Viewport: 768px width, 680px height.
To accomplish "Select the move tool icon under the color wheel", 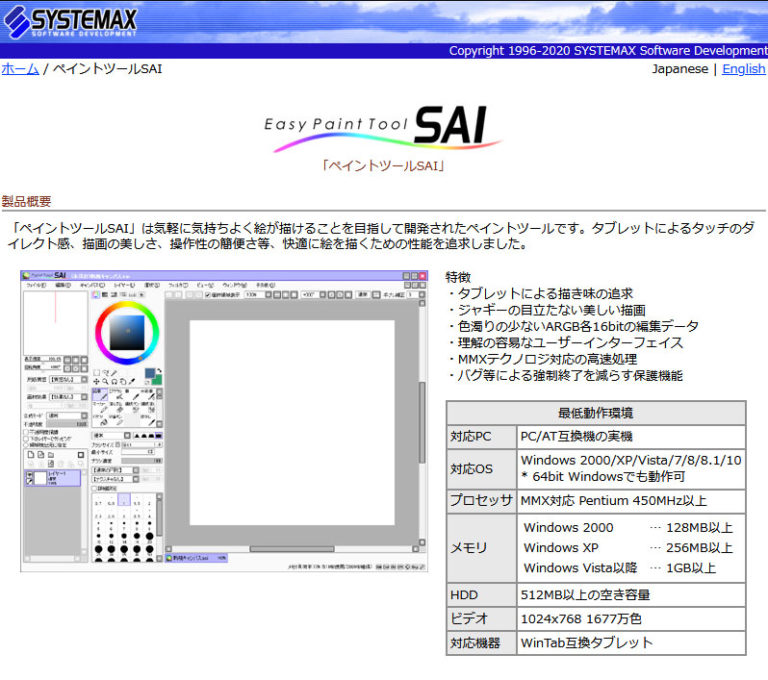I will [x=97, y=382].
